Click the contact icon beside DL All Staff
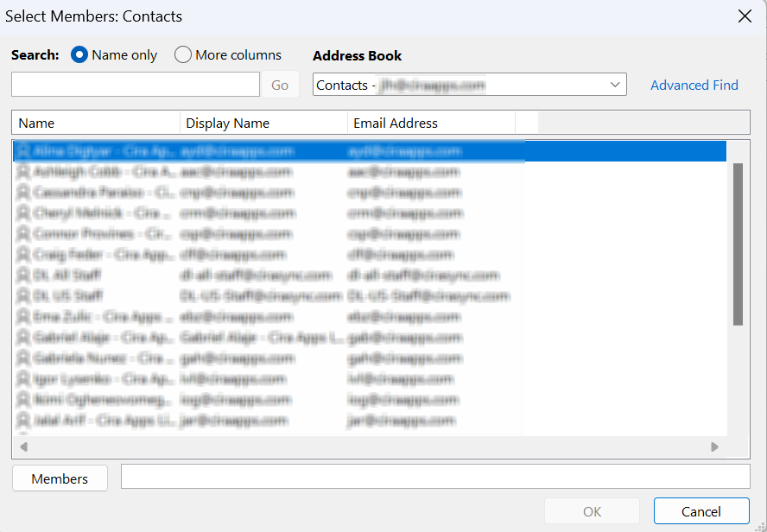Image resolution: width=767 pixels, height=532 pixels. coord(22,275)
